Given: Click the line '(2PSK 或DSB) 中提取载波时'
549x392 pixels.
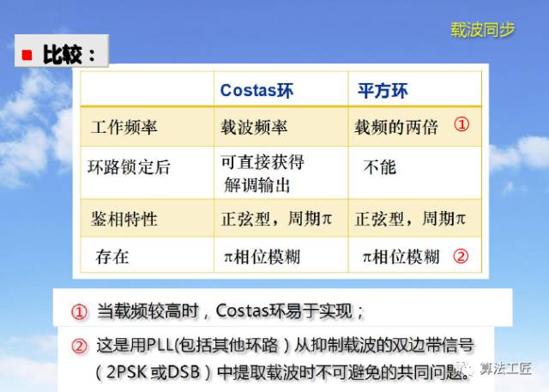Looking at the screenshot, I should [283, 372].
